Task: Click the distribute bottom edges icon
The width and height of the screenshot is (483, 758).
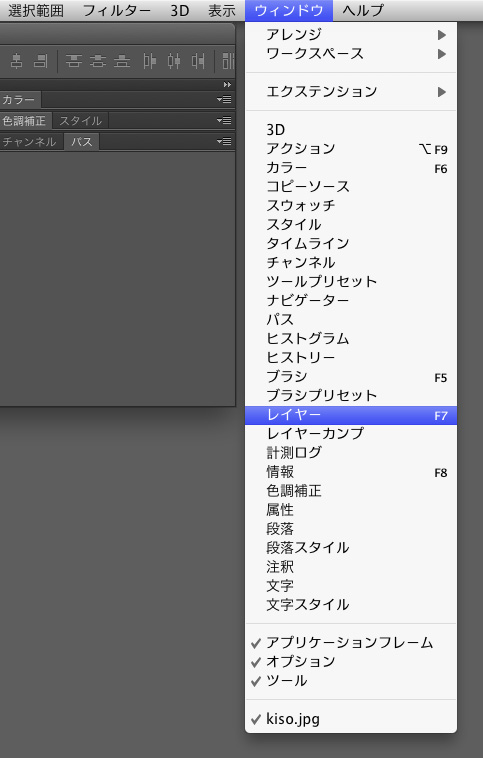Action: tap(122, 61)
